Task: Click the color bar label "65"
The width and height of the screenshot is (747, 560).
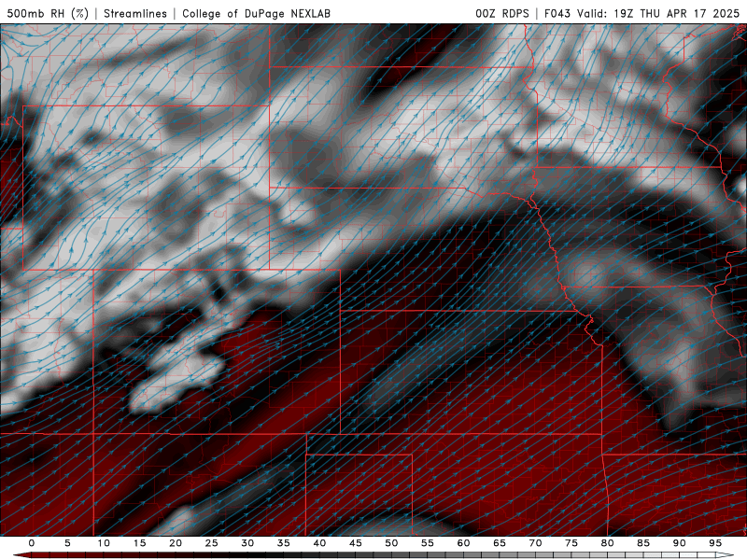Action: point(500,543)
